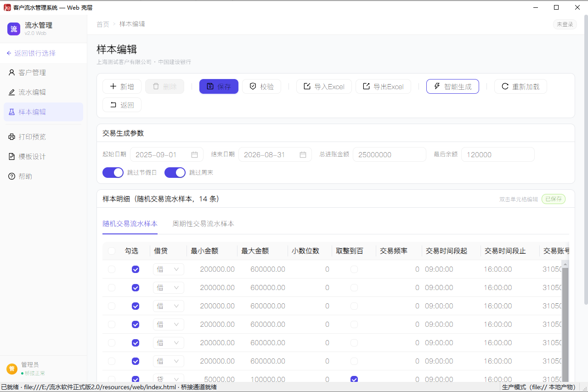Click the 最后余额 input field

point(498,155)
